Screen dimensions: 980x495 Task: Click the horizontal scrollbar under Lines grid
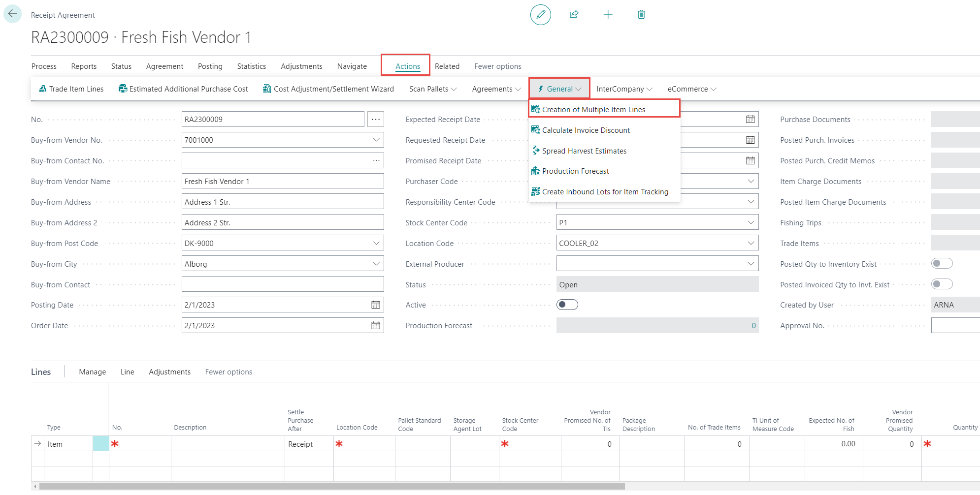331,487
